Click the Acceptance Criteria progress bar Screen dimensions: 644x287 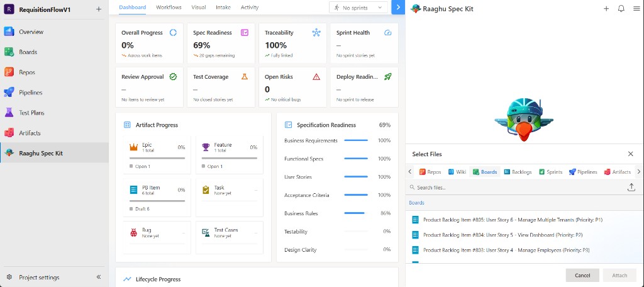(x=356, y=195)
